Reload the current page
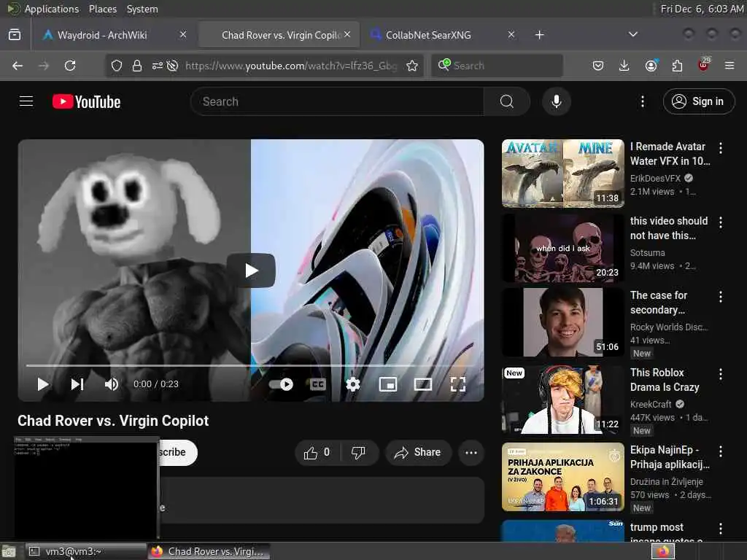 click(x=70, y=66)
